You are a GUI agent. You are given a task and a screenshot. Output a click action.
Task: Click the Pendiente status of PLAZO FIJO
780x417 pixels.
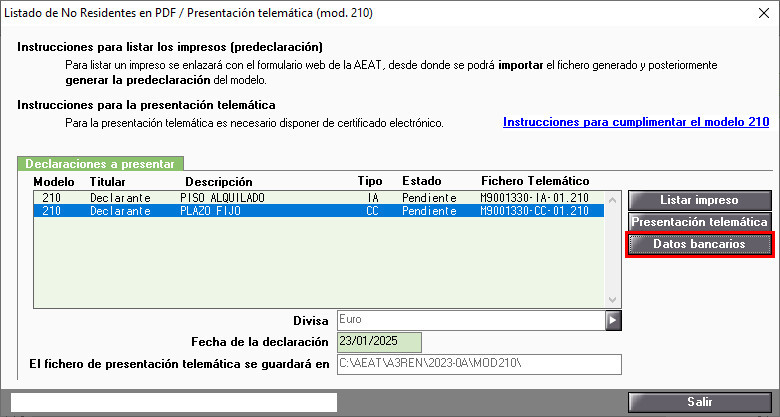click(x=429, y=210)
